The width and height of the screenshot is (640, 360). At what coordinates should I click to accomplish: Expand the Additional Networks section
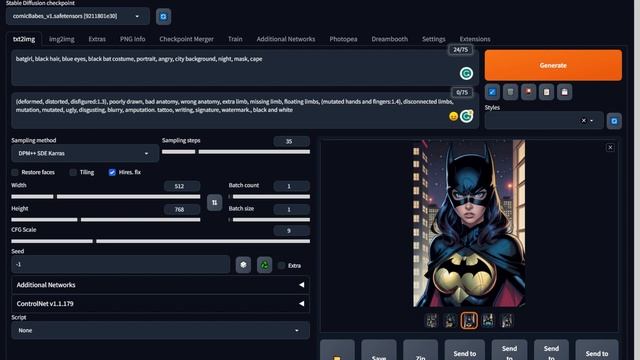click(160, 285)
